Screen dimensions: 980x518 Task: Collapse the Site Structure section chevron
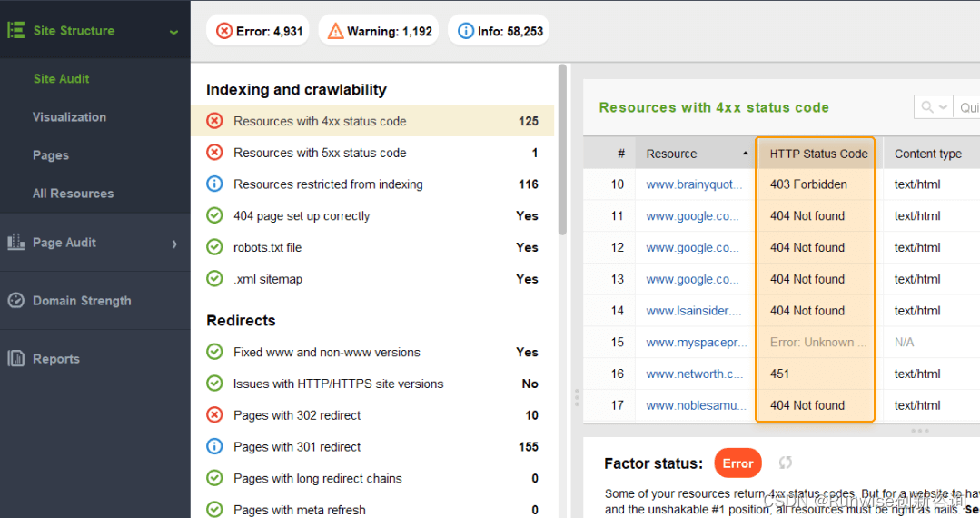pos(173,31)
